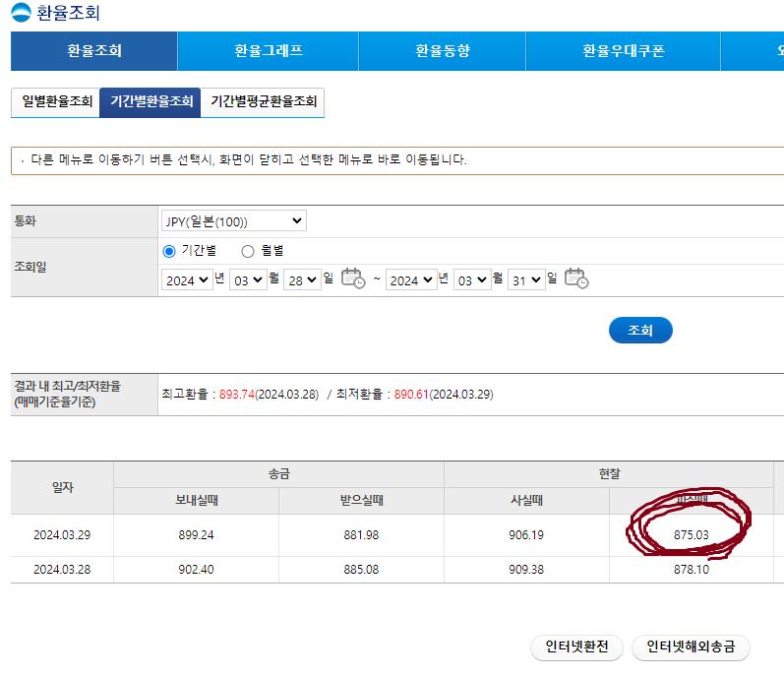Open the end date calendar picker
Image resolution: width=784 pixels, height=677 pixels.
point(576,279)
